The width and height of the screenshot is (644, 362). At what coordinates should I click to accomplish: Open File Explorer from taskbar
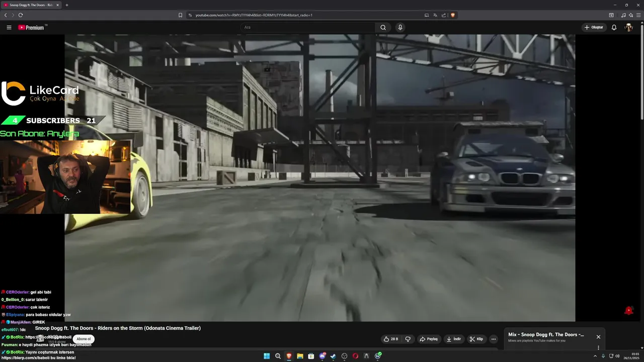300,356
